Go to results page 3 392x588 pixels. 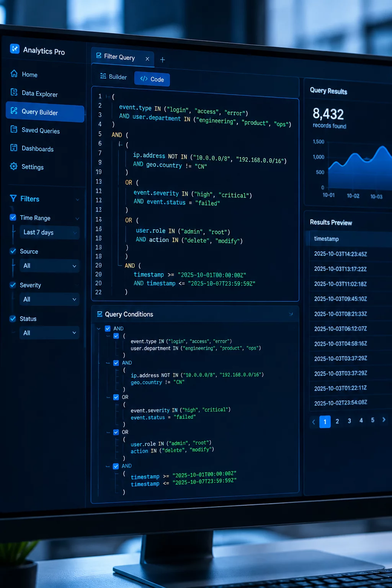click(x=349, y=421)
